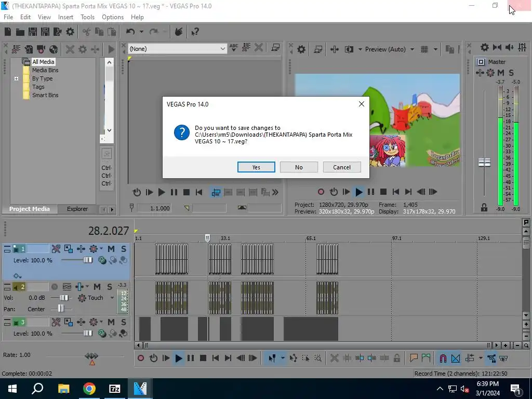
Task: Click the Copy icon in toolbar
Action: click(99, 32)
